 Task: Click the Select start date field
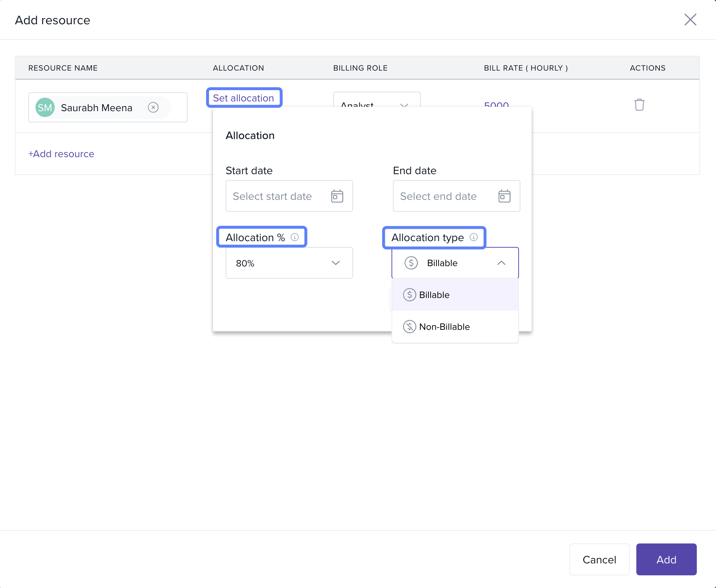click(272, 196)
